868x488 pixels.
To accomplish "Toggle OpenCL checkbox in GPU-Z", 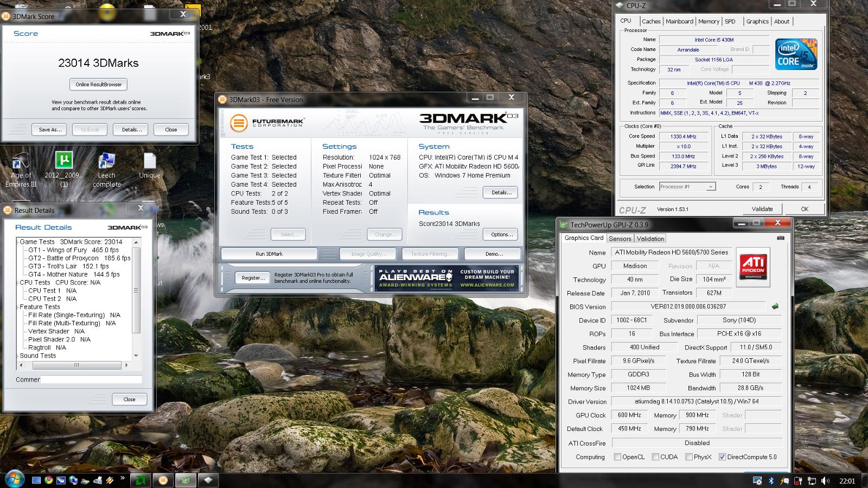I will coord(617,457).
